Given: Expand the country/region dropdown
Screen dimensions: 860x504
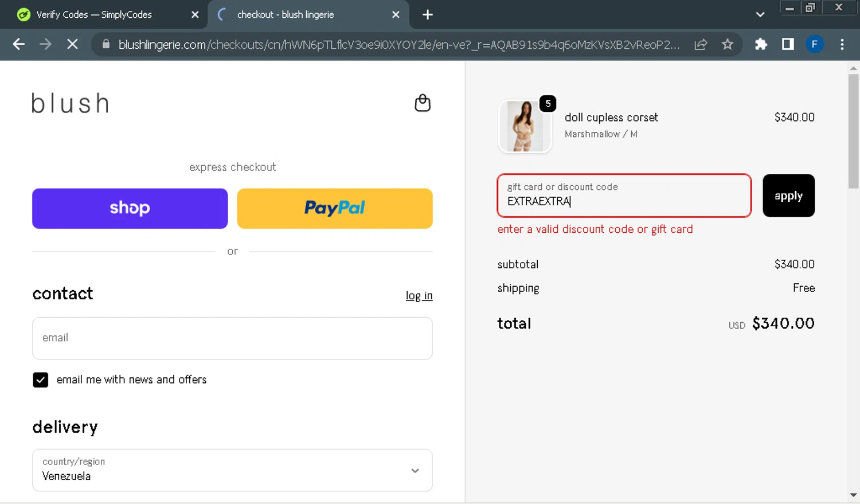Looking at the screenshot, I should coord(232,470).
